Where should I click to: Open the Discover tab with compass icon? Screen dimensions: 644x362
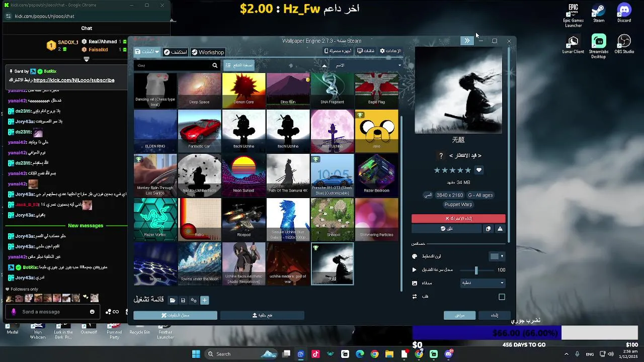(176, 52)
